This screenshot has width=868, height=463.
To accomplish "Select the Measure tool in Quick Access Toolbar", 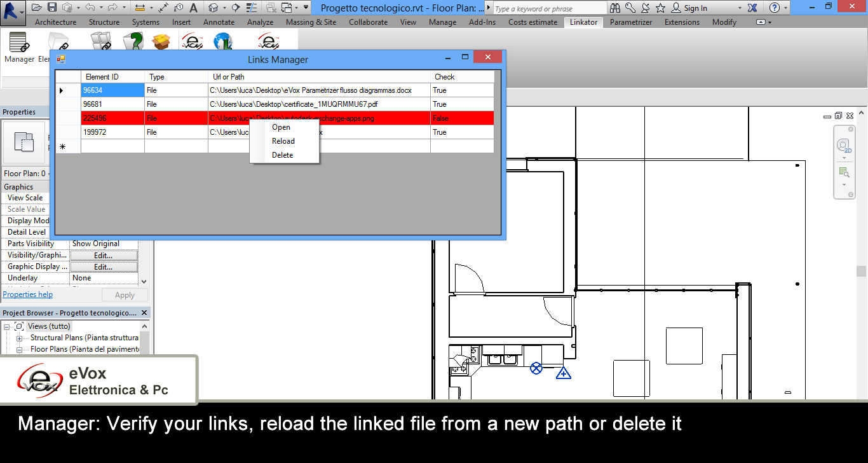I will tap(139, 8).
